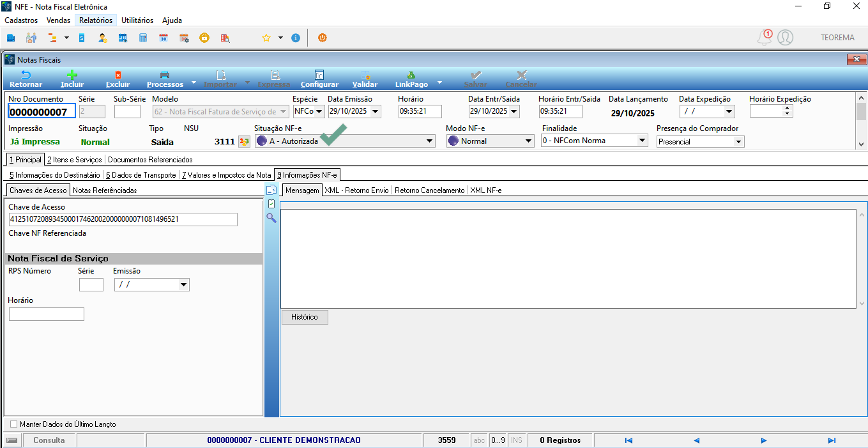Open the calculator icon in the top toolbar

tap(143, 38)
